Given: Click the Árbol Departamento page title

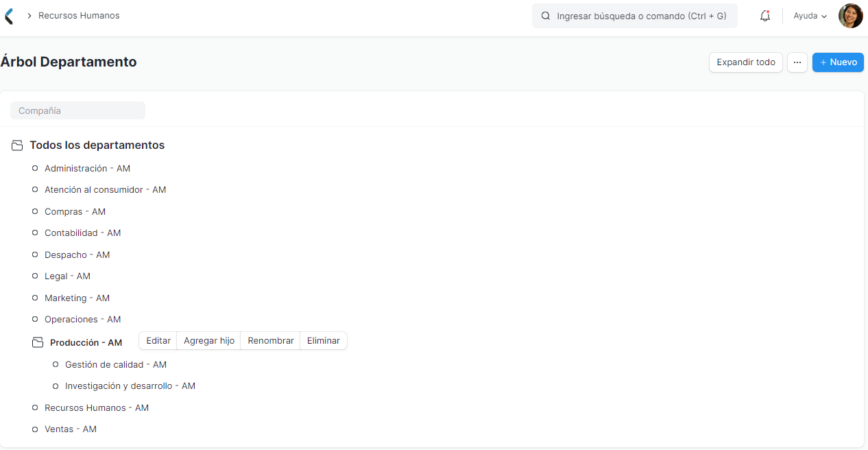Looking at the screenshot, I should [69, 62].
